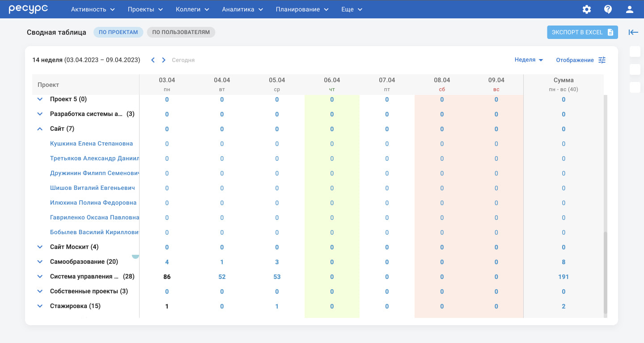Open the user profile icon
644x343 pixels.
point(630,9)
